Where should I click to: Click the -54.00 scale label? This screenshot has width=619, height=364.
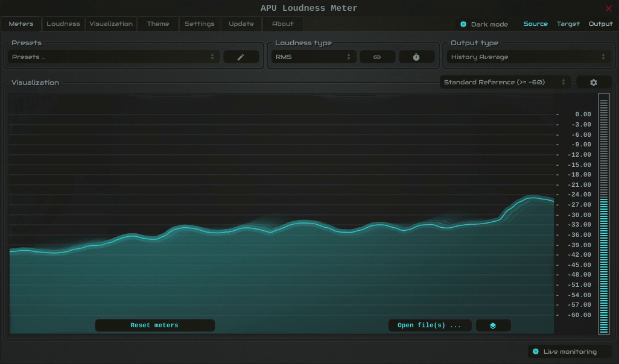[579, 295]
